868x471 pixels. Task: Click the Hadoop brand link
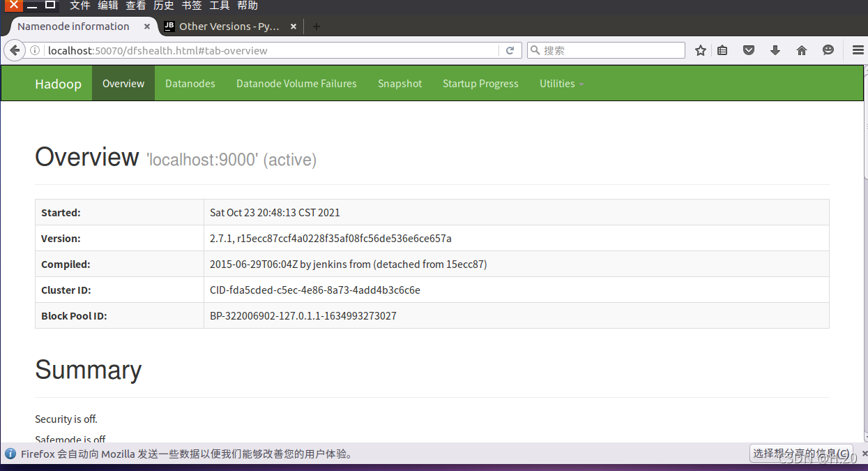coord(58,84)
